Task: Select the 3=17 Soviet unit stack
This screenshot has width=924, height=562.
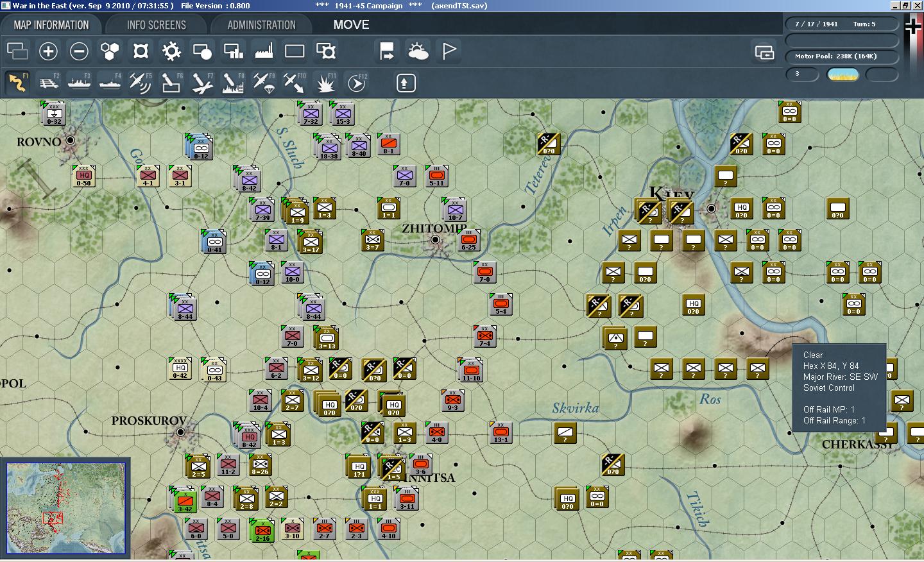Action: [x=311, y=242]
